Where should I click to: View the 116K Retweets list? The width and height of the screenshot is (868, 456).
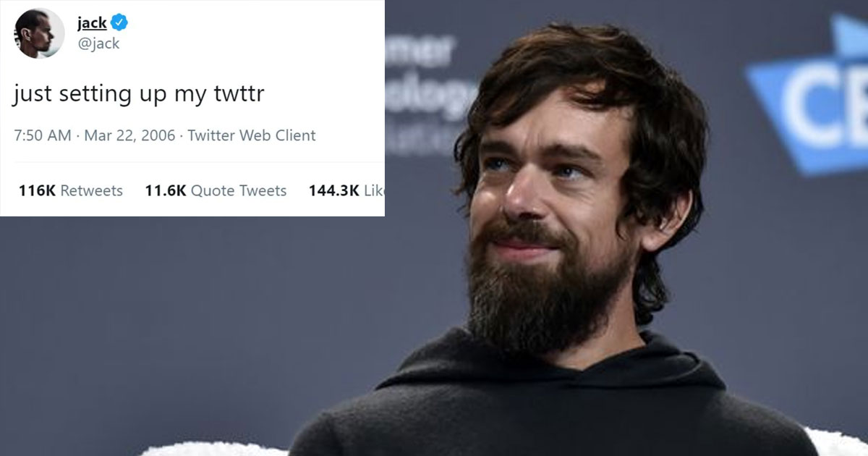[x=71, y=191]
